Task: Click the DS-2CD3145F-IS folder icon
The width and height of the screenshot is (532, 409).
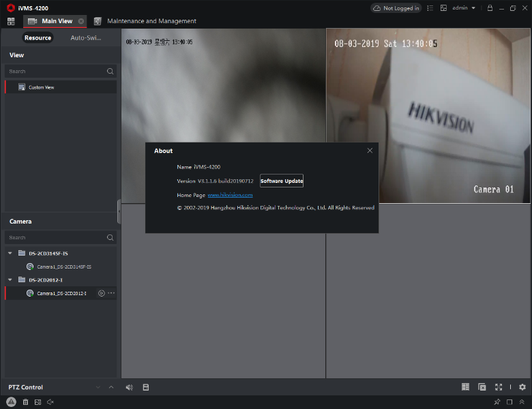Action: coord(22,253)
